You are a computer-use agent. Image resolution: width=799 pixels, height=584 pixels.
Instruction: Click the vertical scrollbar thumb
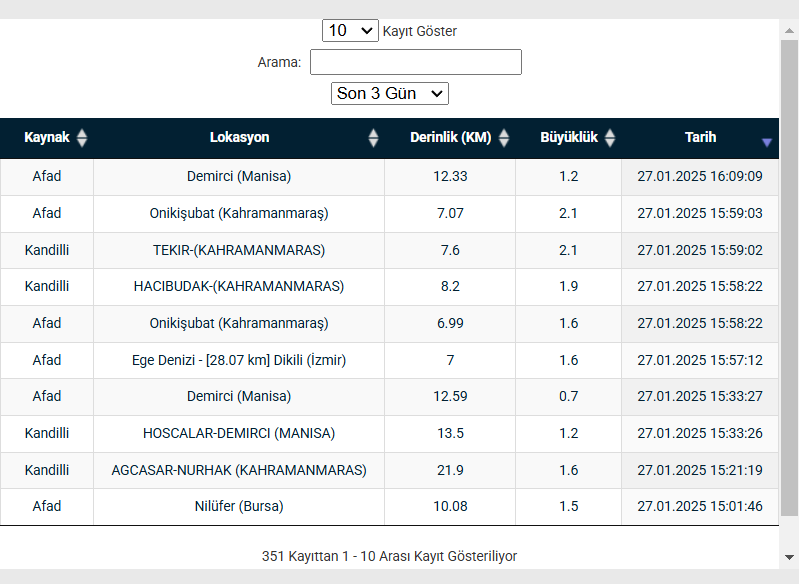pos(789,278)
